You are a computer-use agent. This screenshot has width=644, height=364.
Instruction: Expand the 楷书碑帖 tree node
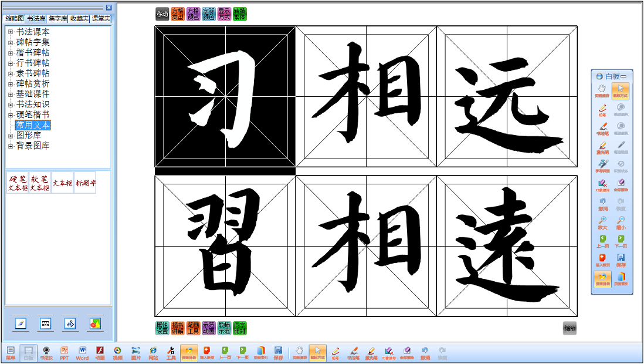[11, 53]
